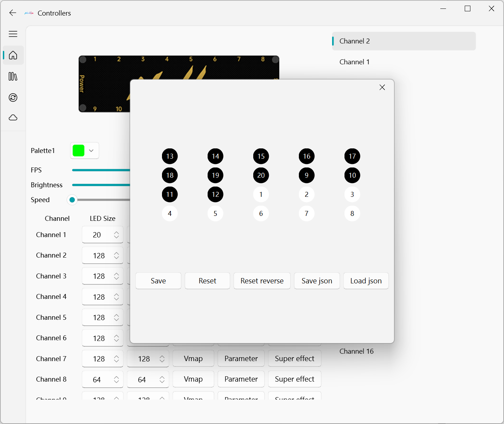Click Channel 8 second value stepper
The width and height of the screenshot is (504, 424).
148,379
